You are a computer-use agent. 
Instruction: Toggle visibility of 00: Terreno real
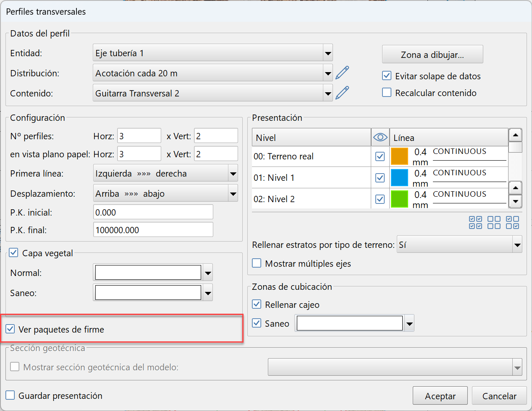[x=380, y=156]
